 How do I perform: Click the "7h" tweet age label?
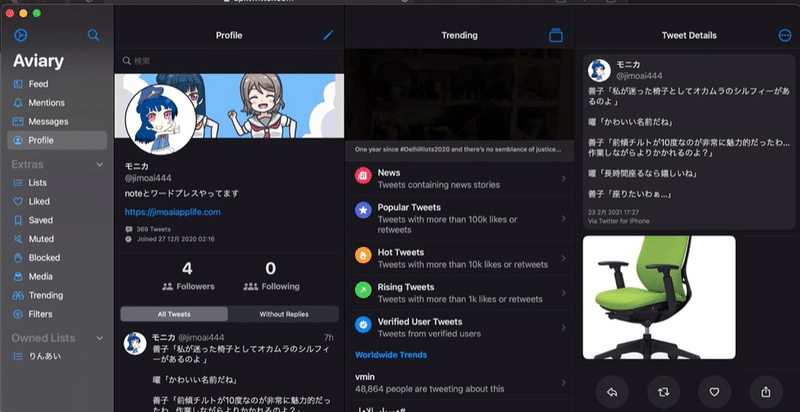(x=329, y=338)
